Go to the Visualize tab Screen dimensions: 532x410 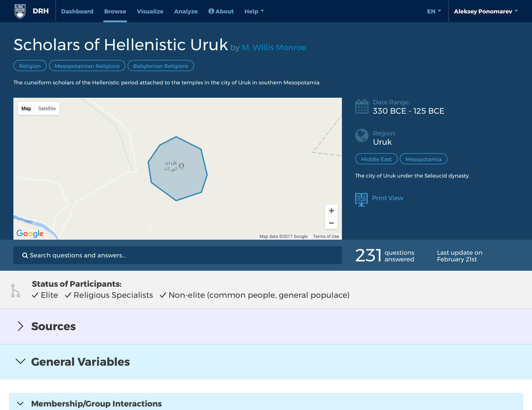[x=150, y=11]
